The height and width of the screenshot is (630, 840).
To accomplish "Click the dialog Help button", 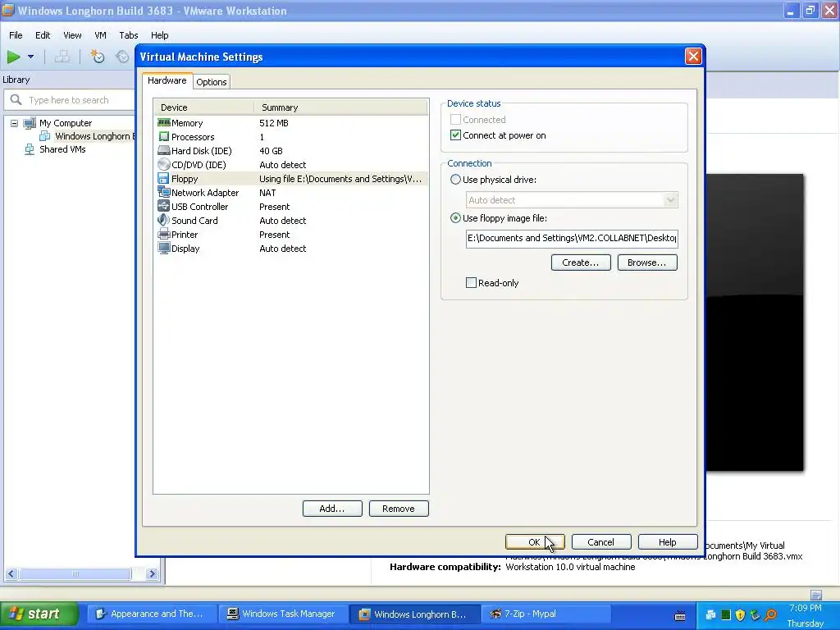I will pos(668,542).
